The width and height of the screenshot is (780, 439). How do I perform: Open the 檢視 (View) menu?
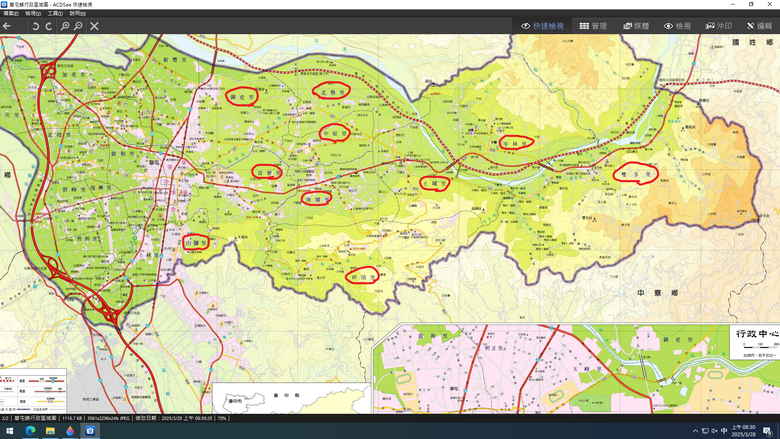coord(33,13)
